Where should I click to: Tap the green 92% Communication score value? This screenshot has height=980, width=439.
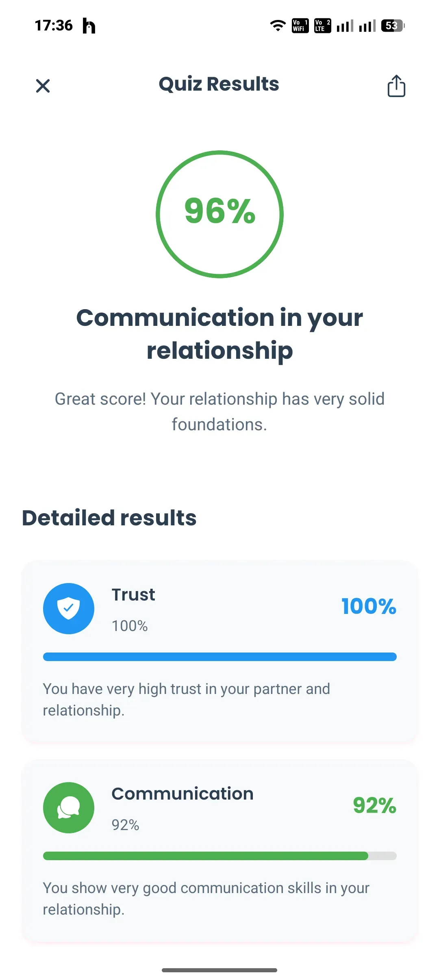[374, 805]
